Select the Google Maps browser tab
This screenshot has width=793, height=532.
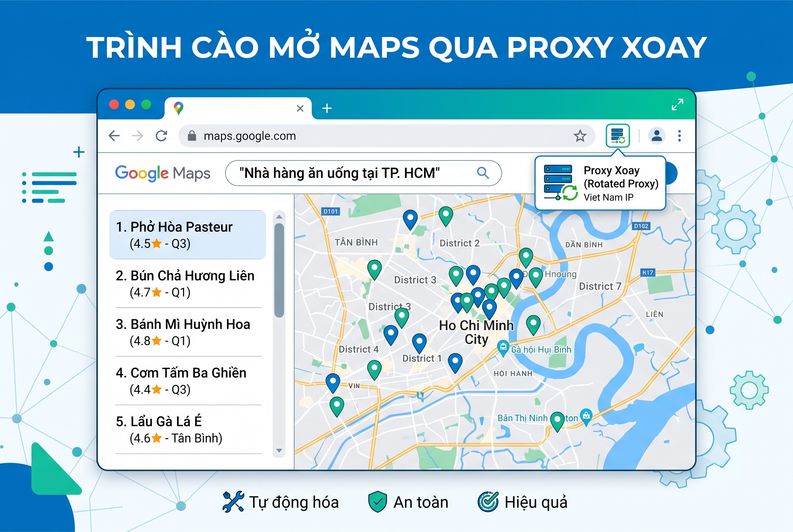238,108
